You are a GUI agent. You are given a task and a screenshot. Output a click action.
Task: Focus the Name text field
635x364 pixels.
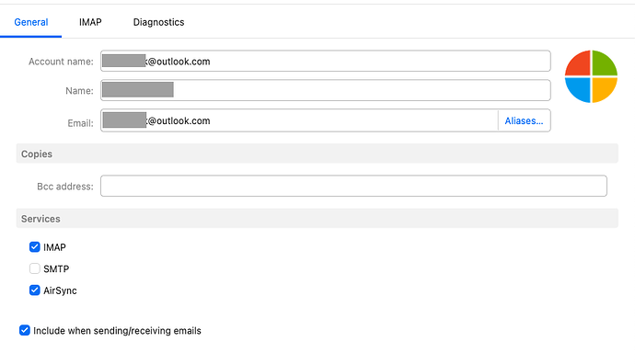coord(326,90)
